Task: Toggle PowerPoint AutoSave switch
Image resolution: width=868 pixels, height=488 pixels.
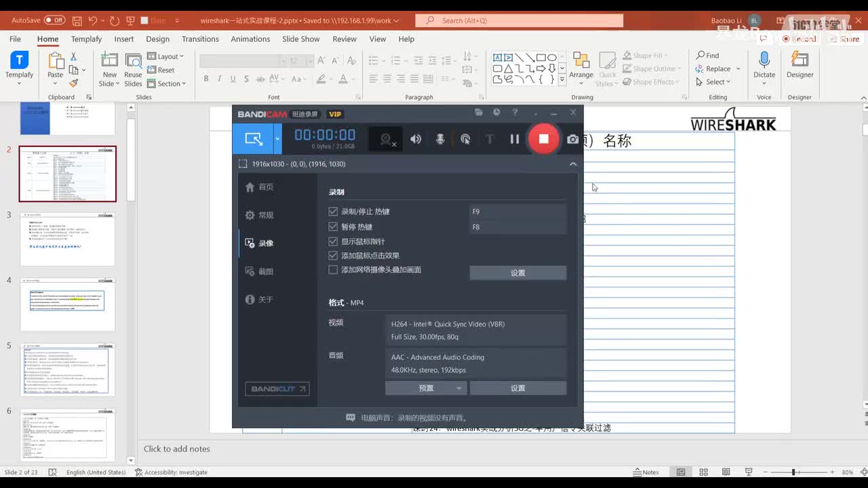Action: point(54,20)
